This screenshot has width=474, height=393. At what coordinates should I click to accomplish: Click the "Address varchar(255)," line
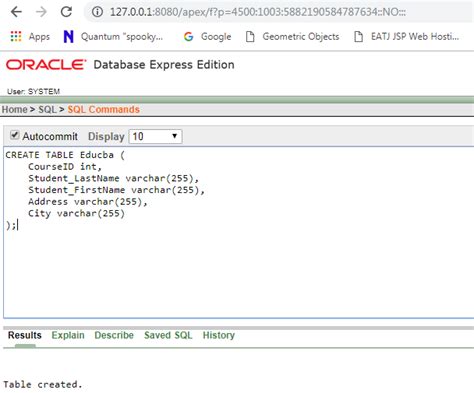pos(88,202)
